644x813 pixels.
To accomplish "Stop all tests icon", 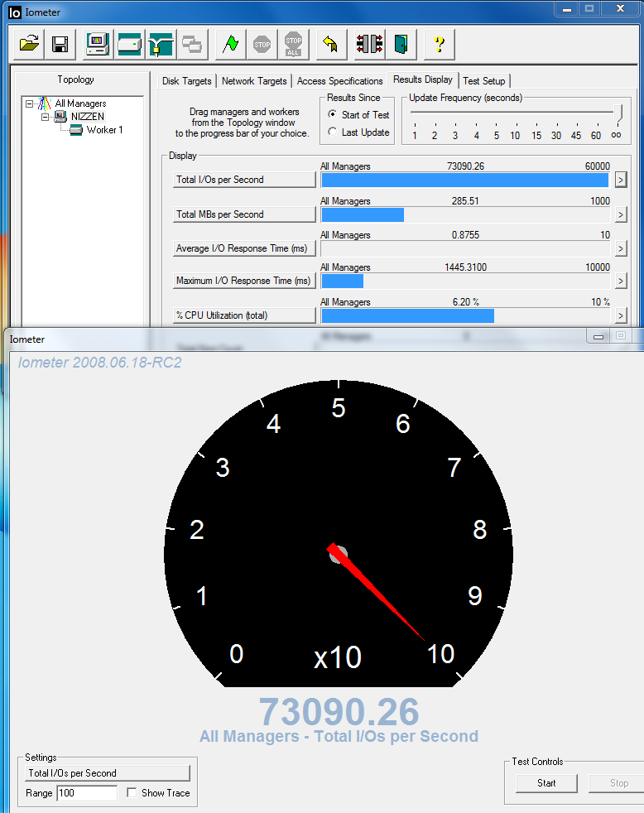I will (294, 44).
